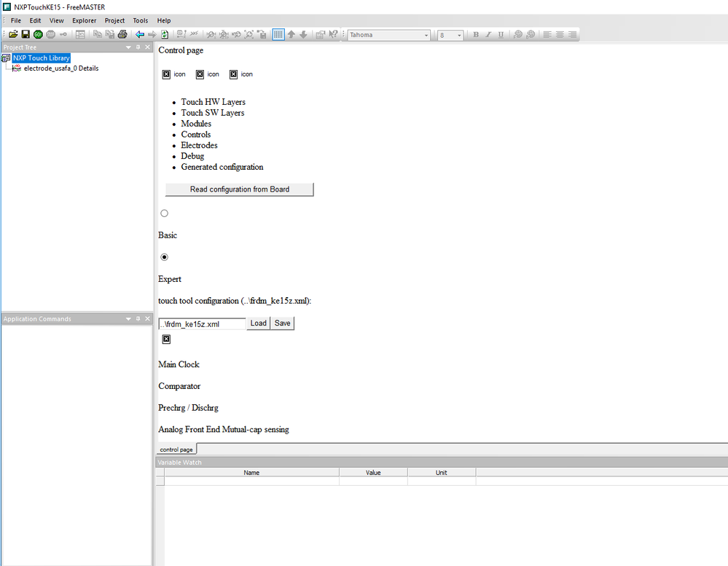728x566 pixels.
Task: Click the Save configuration button
Action: [282, 323]
